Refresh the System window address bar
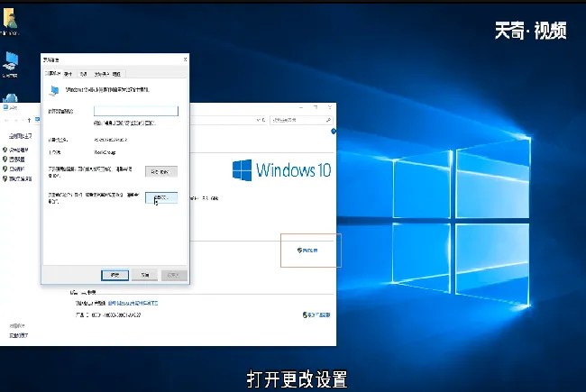This screenshot has height=392, width=586. [x=263, y=120]
